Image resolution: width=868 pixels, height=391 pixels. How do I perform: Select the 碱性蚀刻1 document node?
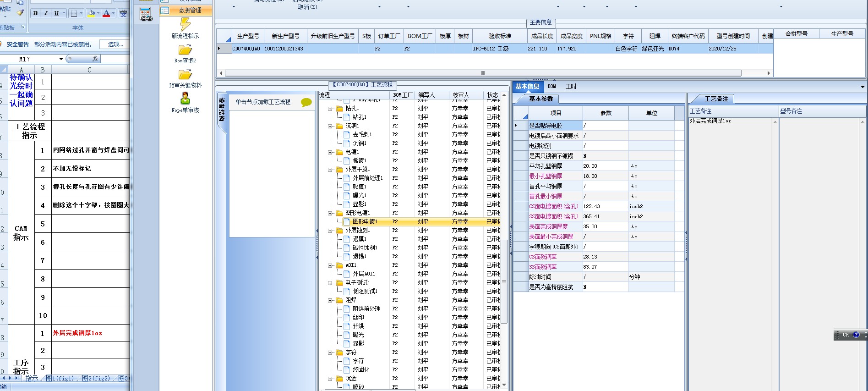(365, 248)
